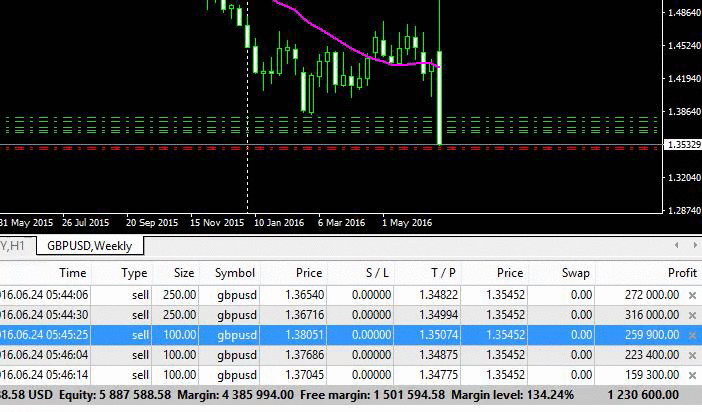The image size is (702, 412).
Task: Click the T / P column header
Action: pyautogui.click(x=444, y=273)
